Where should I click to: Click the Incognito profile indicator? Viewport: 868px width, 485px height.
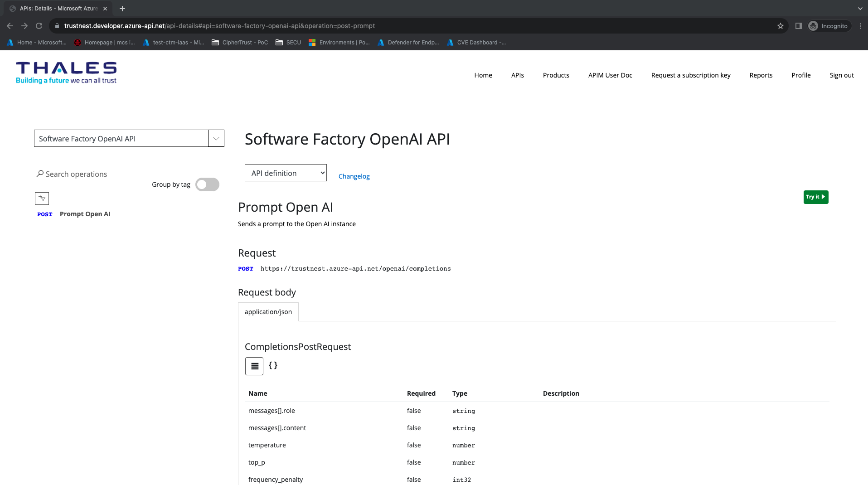click(829, 26)
